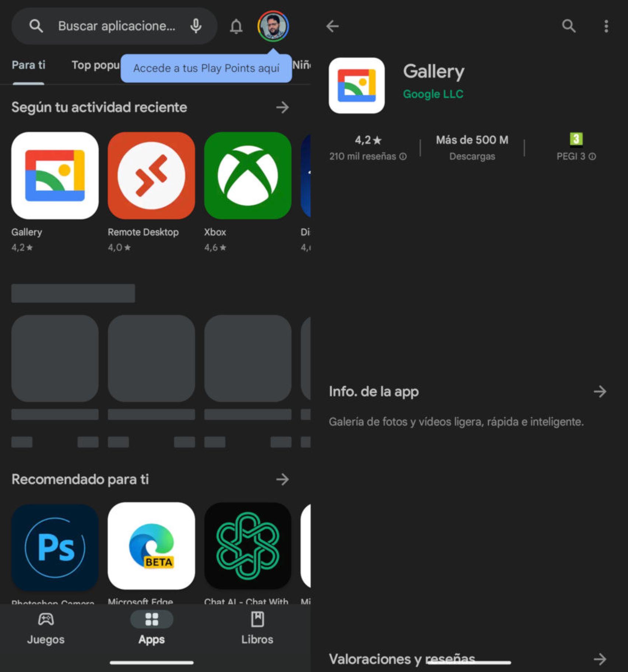Viewport: 628px width, 672px height.
Task: Open the Chat AI app icon
Action: click(x=248, y=547)
